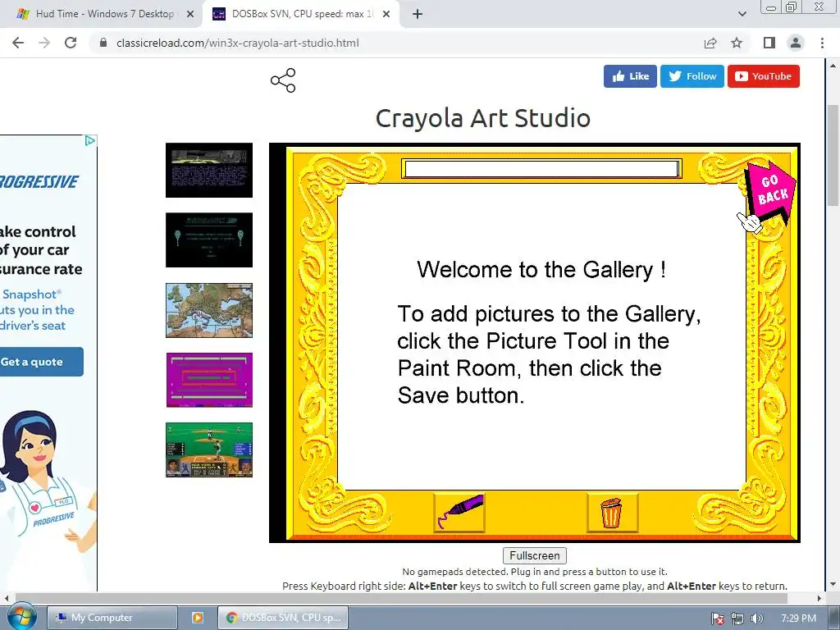Open a new browser tab
This screenshot has height=630, width=840.
coord(418,15)
